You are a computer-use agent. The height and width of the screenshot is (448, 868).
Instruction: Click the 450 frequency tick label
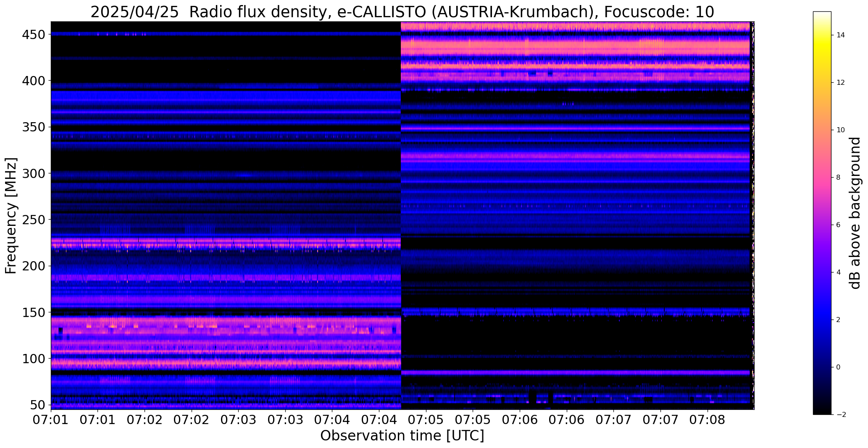click(34, 34)
